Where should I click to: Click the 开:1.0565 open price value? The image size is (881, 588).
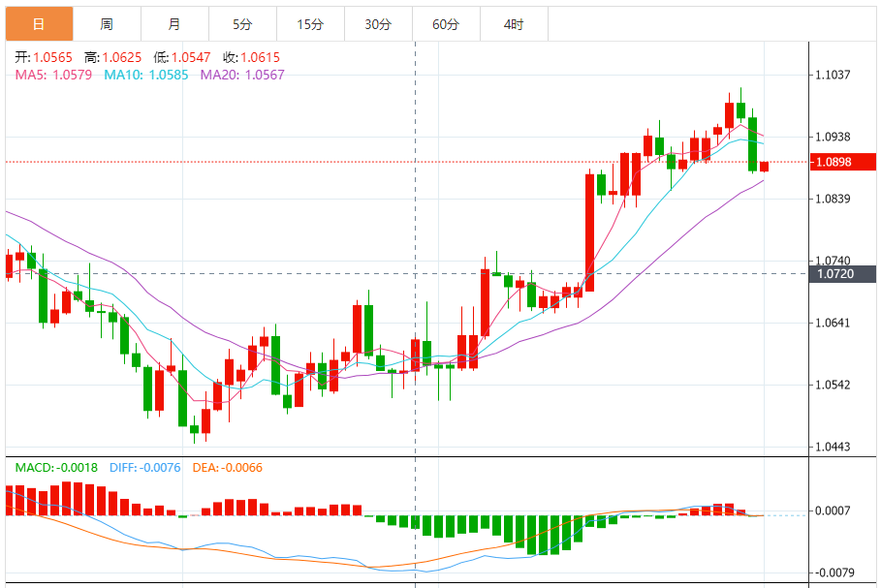pos(44,57)
